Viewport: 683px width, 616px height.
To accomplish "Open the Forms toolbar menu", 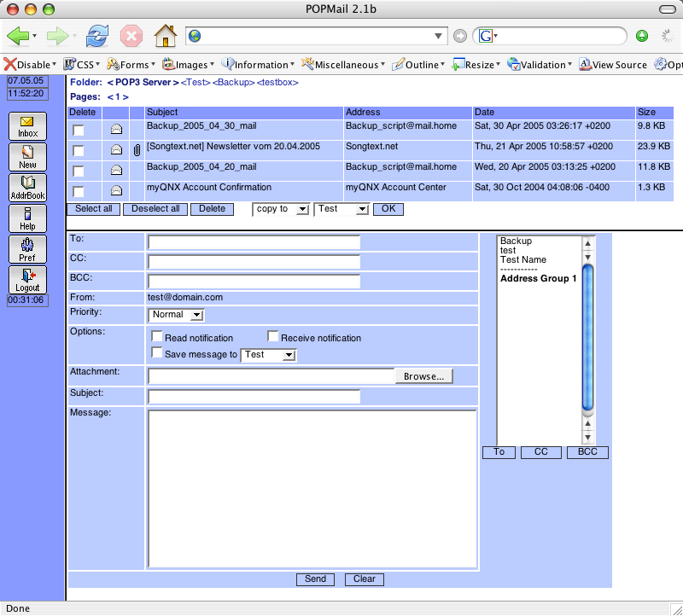I will [x=131, y=65].
